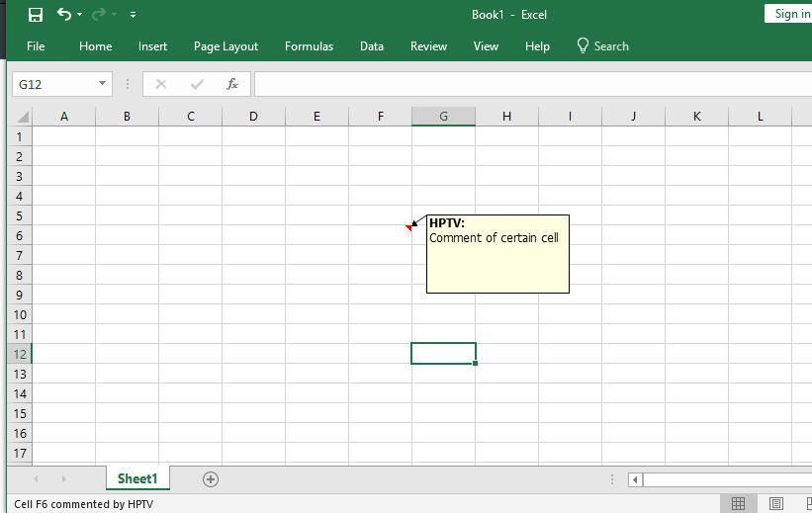Click the Undo arrow icon
Screen dimensions: 812x513
(x=63, y=15)
